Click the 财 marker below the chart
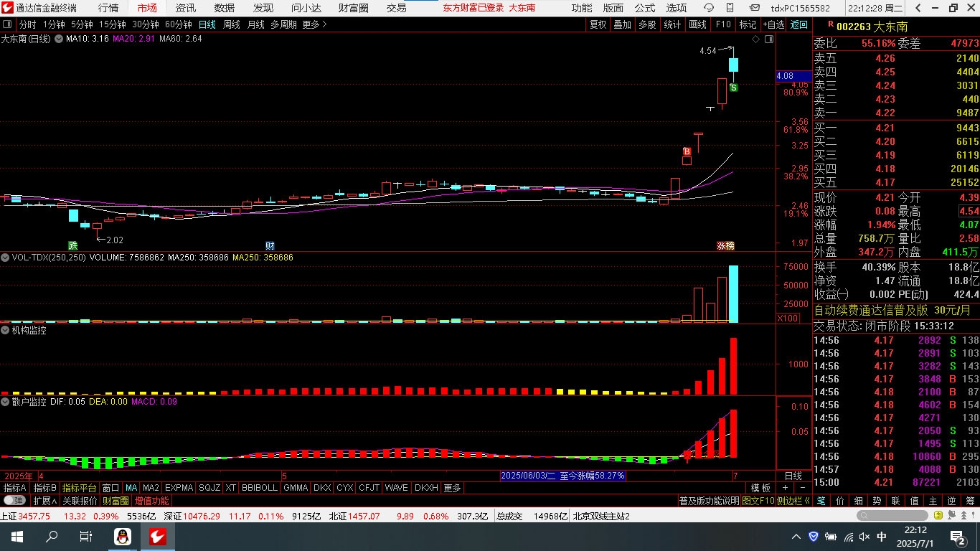The height and width of the screenshot is (551, 980). (x=270, y=245)
